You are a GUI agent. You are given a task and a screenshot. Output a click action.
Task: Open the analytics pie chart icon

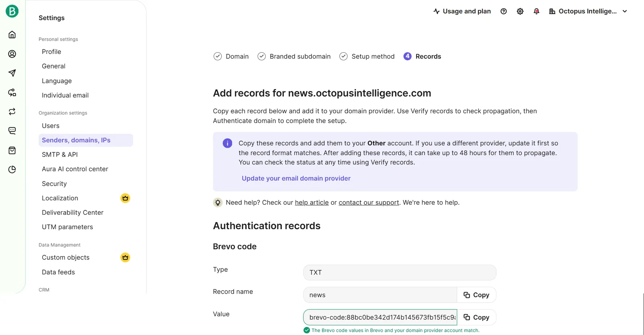point(12,169)
